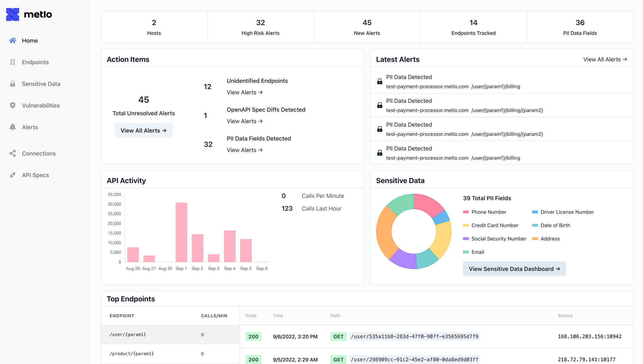Click the Vulnerabilities shield icon
This screenshot has height=364, width=643.
tap(13, 105)
